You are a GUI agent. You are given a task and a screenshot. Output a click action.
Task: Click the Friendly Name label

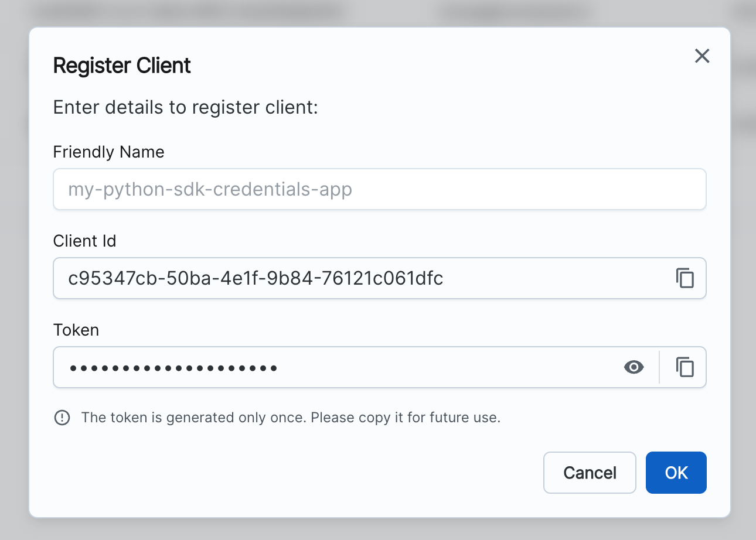click(x=108, y=152)
